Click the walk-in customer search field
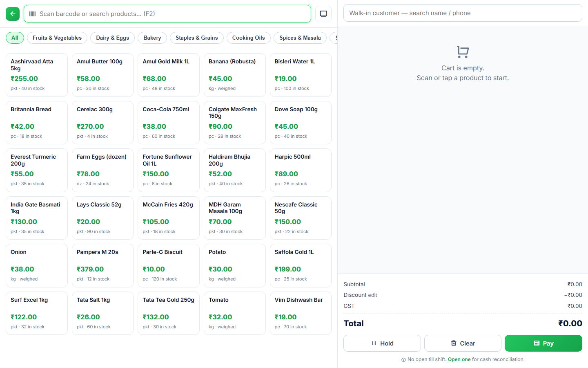This screenshot has width=588, height=368. point(463,13)
